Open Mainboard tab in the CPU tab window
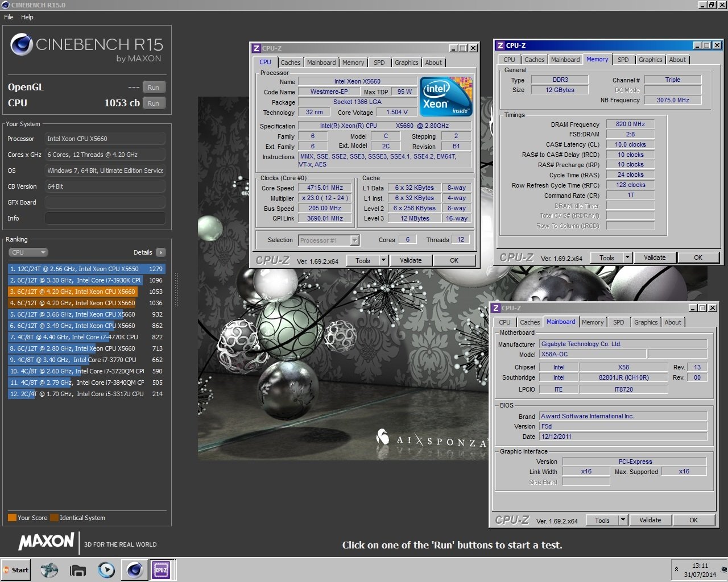The height and width of the screenshot is (582, 728). click(321, 63)
